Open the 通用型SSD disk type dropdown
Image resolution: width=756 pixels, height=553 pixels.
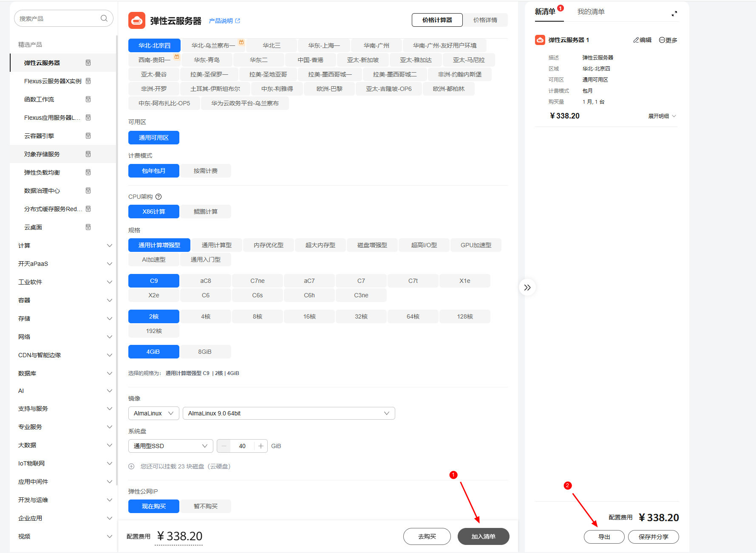(x=171, y=446)
